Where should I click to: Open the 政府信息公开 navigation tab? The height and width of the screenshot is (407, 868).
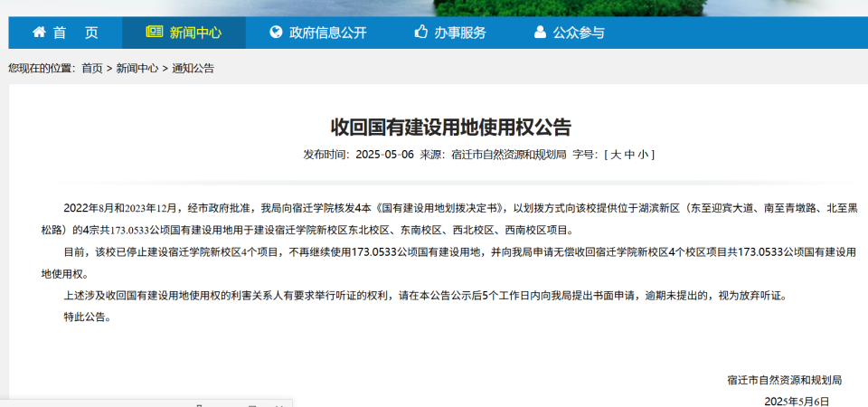(318, 33)
